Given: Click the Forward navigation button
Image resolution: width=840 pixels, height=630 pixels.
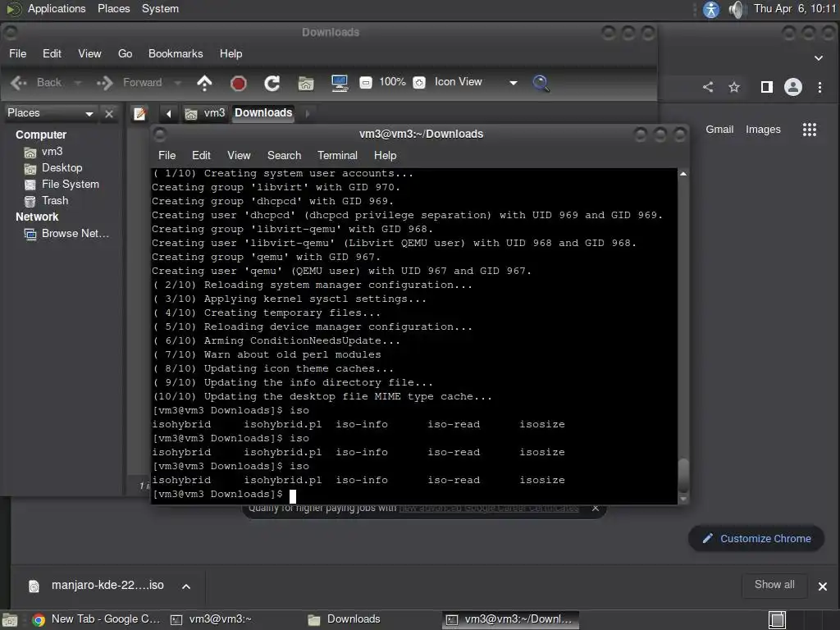Looking at the screenshot, I should (130, 83).
